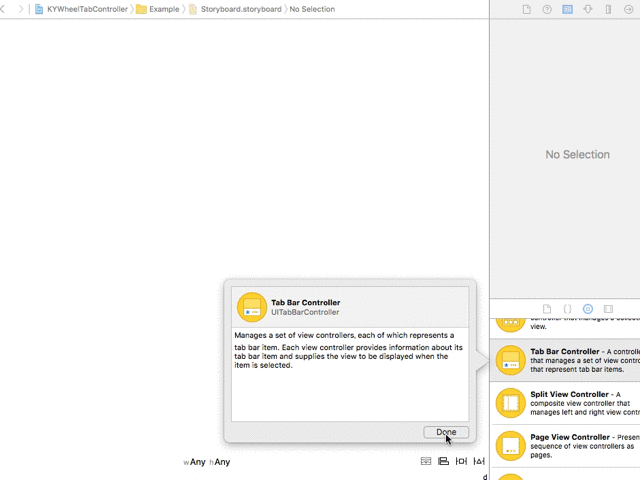Show the Object library

(x=588, y=309)
